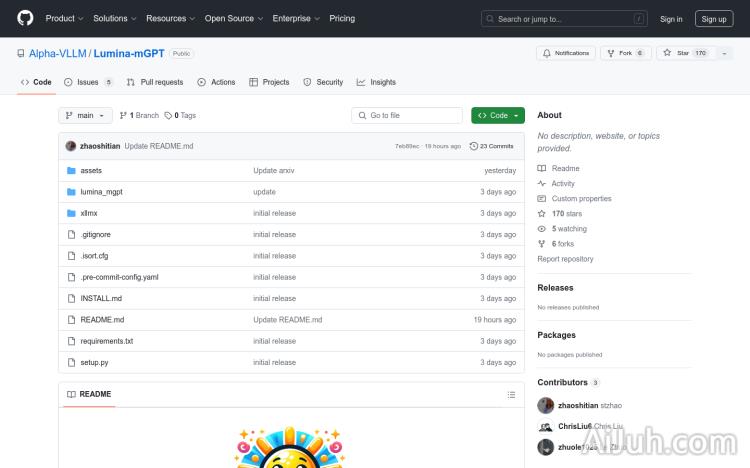The height and width of the screenshot is (468, 750).
Task: Open the Pricing link
Action: [x=342, y=18]
